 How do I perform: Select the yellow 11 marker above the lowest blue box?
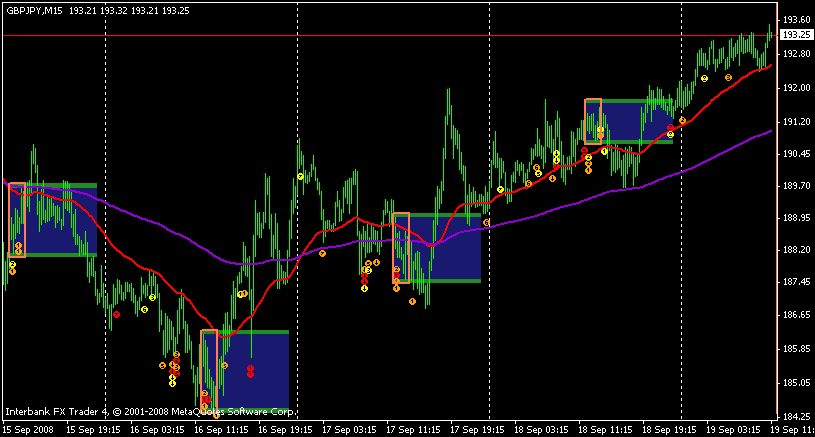coord(242,294)
